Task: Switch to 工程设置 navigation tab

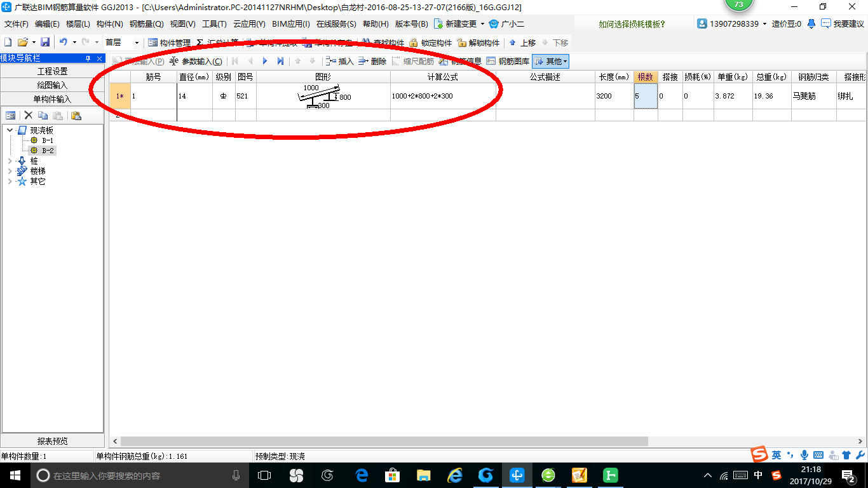Action: point(52,71)
